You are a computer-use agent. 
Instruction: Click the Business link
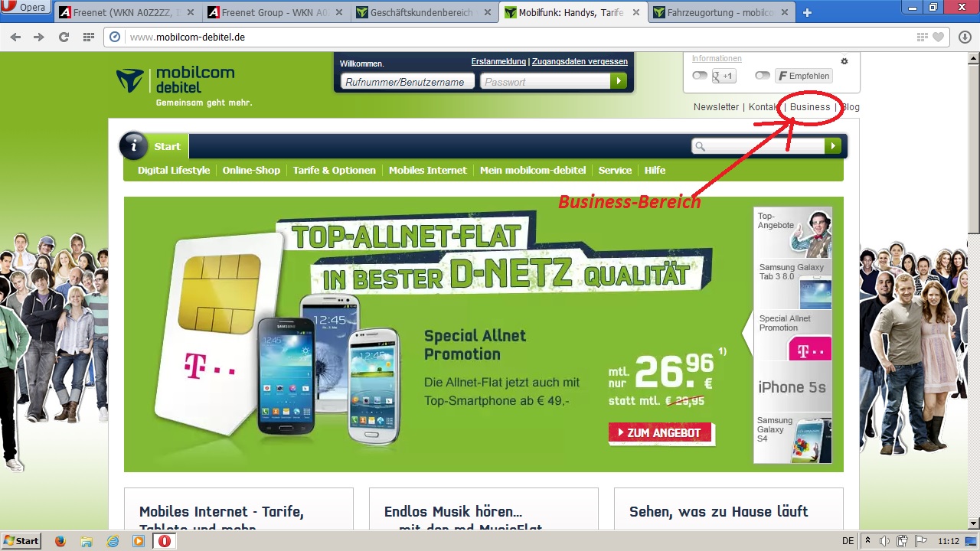click(x=810, y=107)
